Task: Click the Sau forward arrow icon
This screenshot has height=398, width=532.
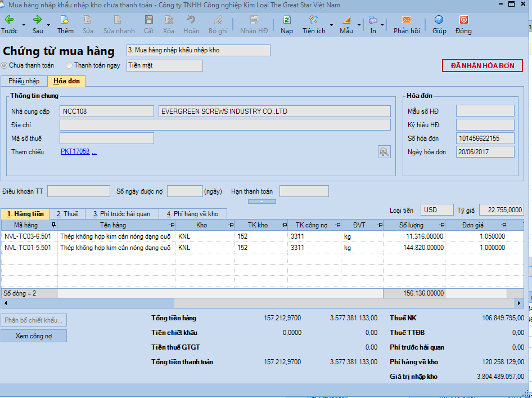Action: [38, 20]
